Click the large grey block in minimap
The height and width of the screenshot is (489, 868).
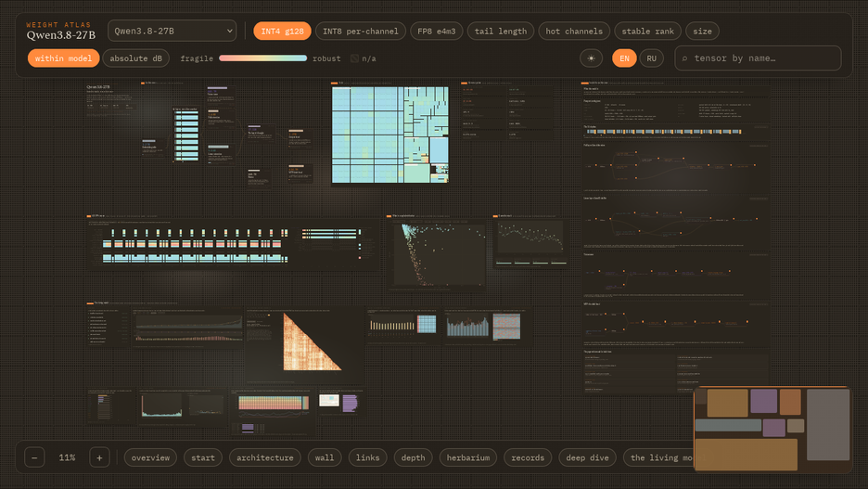(x=828, y=425)
